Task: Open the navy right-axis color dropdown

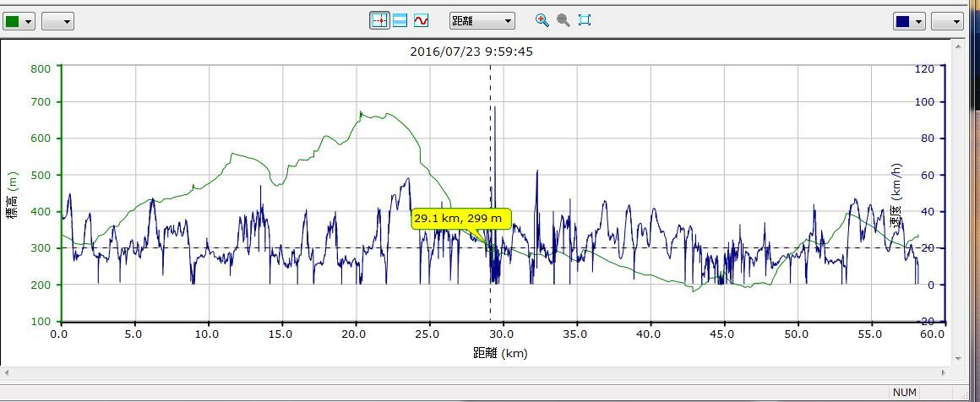Action: 909,21
